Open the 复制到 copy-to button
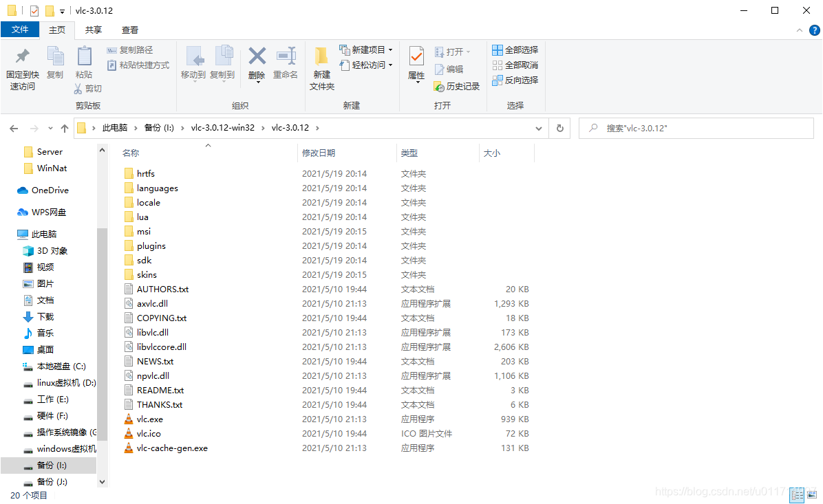 pos(222,63)
